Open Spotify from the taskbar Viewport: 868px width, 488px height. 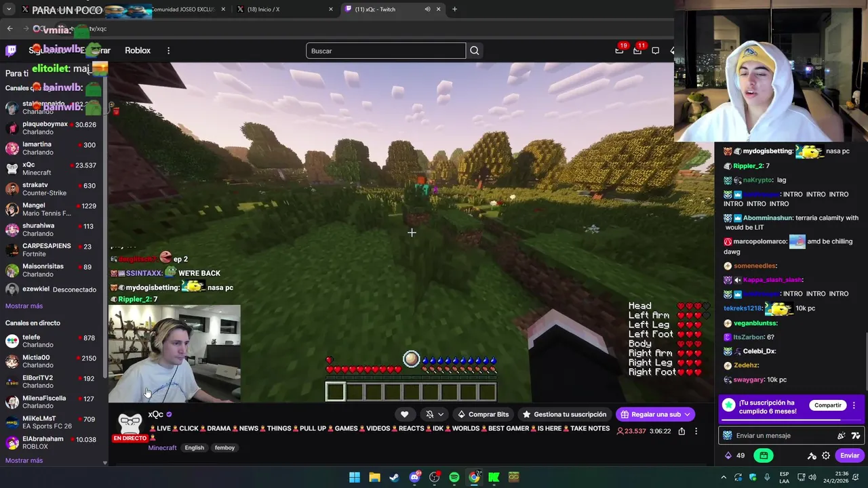(454, 477)
